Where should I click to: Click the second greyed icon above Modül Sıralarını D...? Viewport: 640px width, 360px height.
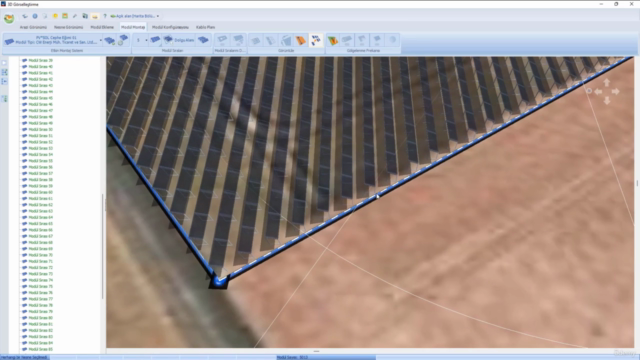(x=238, y=40)
